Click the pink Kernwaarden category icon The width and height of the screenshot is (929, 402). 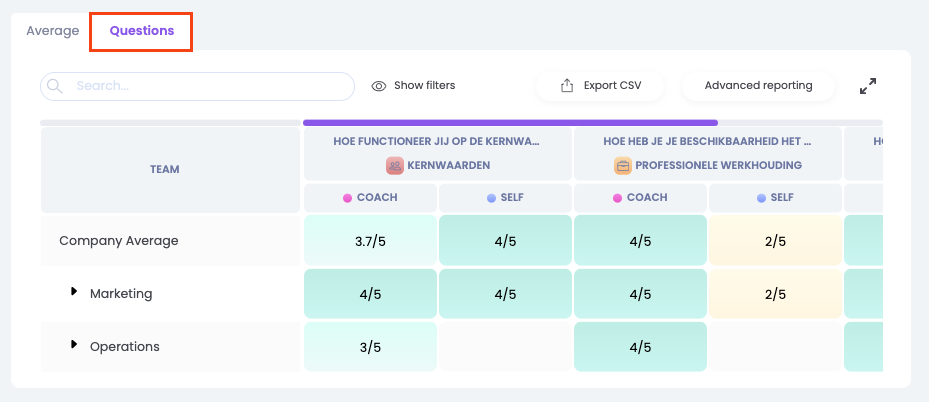[395, 165]
